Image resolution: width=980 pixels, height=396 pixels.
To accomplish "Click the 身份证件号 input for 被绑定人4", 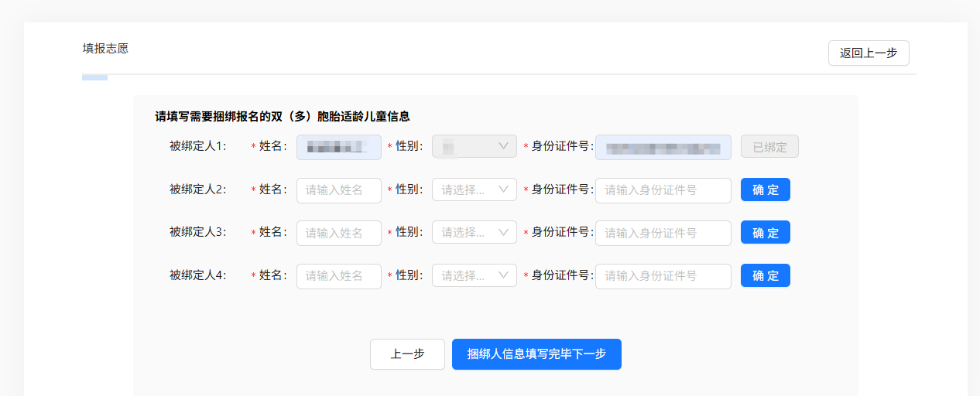I will coord(663,276).
